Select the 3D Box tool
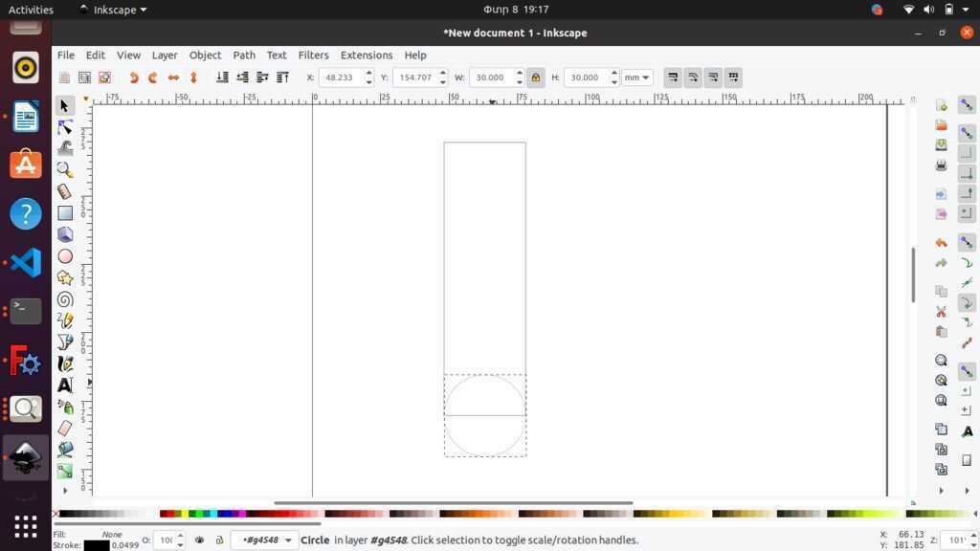 (64, 234)
